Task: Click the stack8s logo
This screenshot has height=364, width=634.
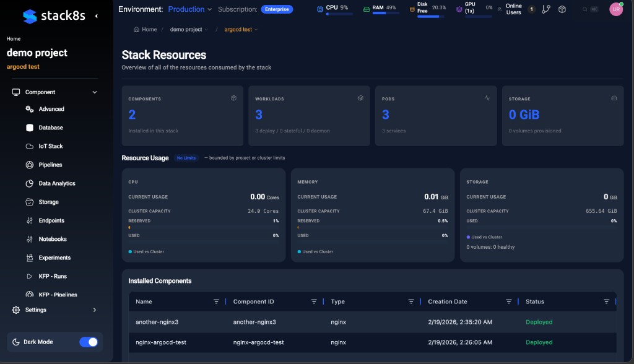Action: (54, 16)
